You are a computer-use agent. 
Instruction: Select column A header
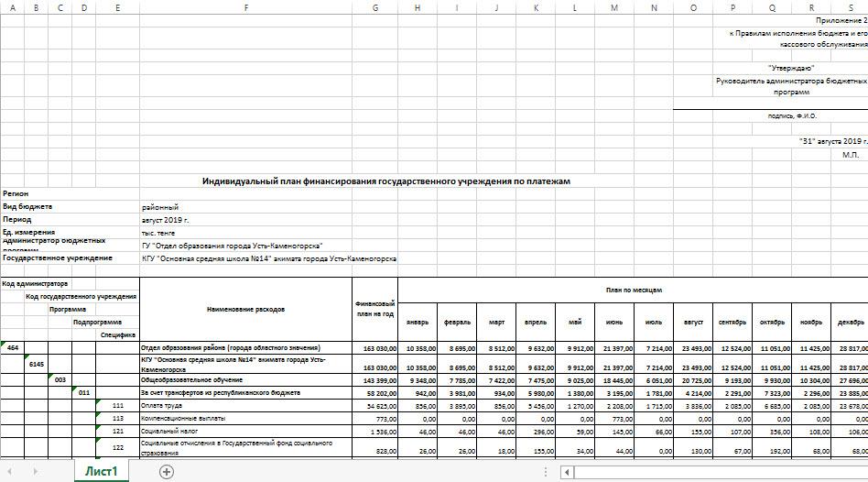[12, 7]
